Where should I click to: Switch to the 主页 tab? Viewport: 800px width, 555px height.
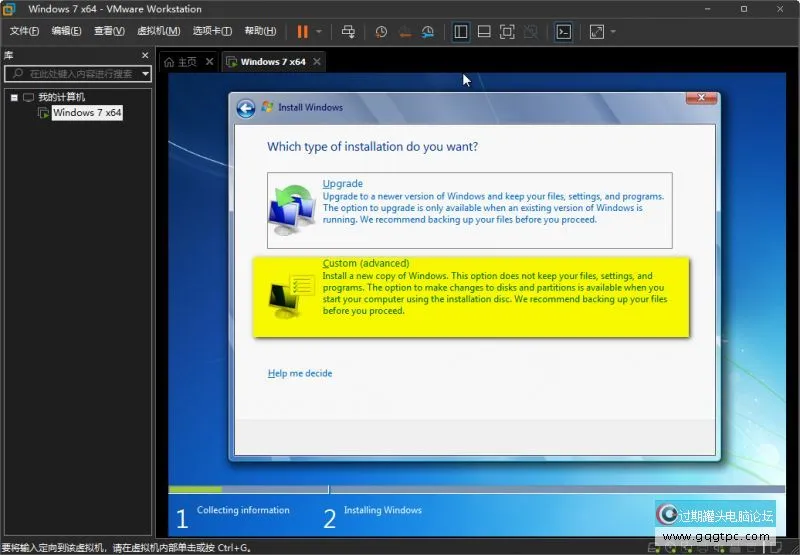[x=183, y=61]
